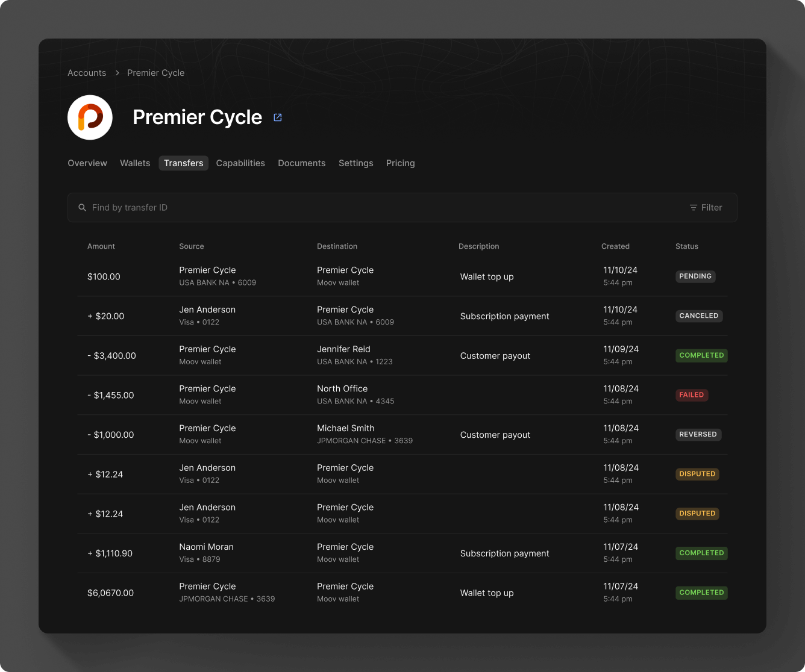Click the Premier Cycle logo avatar
Image resolution: width=805 pixels, height=672 pixels.
[90, 117]
